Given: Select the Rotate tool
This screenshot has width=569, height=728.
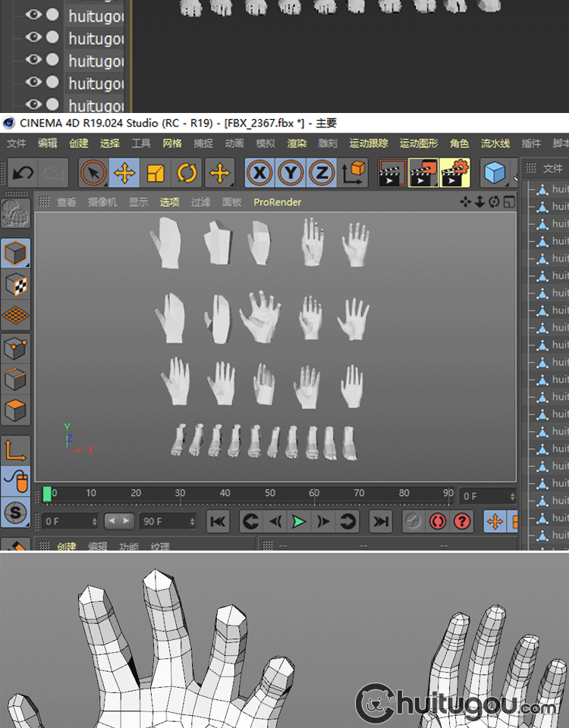Looking at the screenshot, I should click(187, 174).
